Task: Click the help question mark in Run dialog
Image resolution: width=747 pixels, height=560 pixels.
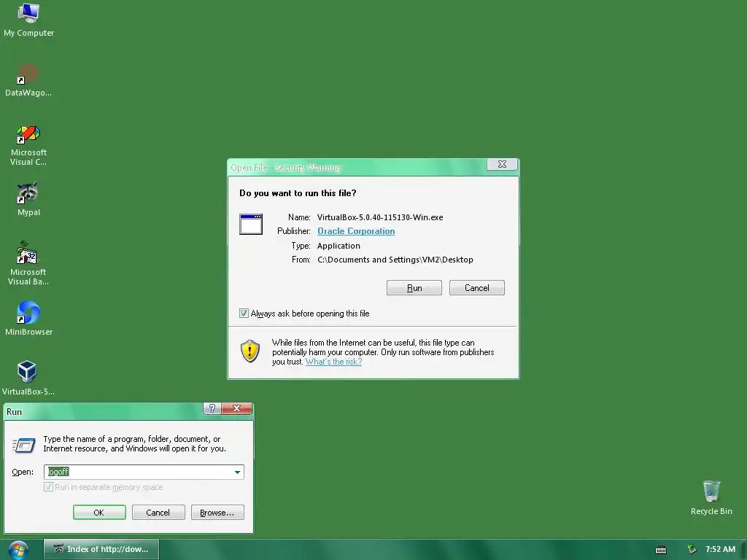Action: click(212, 408)
